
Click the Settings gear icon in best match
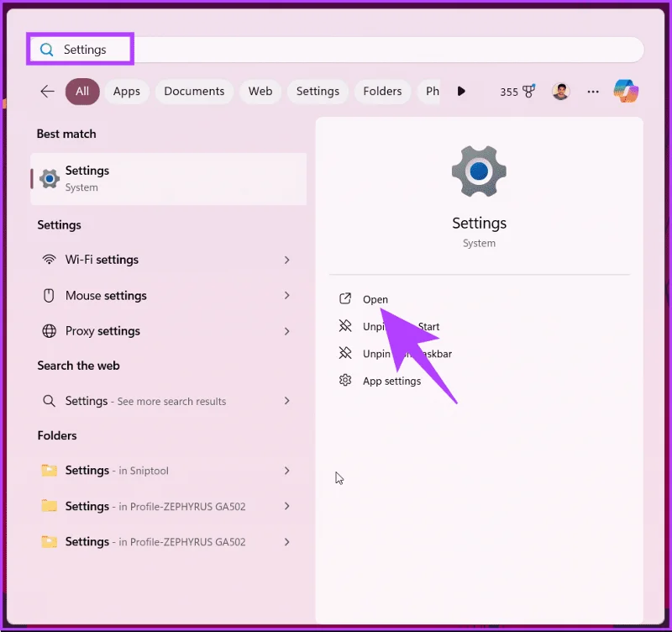(50, 179)
